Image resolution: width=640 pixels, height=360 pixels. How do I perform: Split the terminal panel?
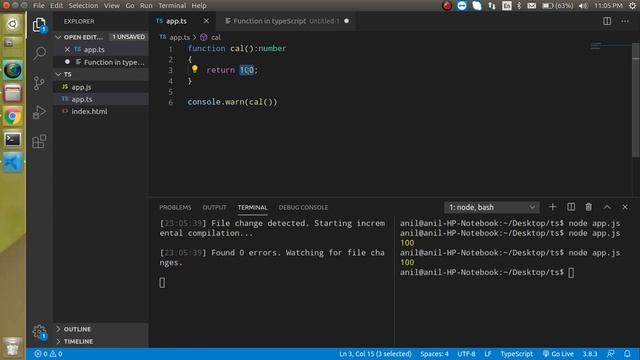click(x=571, y=207)
